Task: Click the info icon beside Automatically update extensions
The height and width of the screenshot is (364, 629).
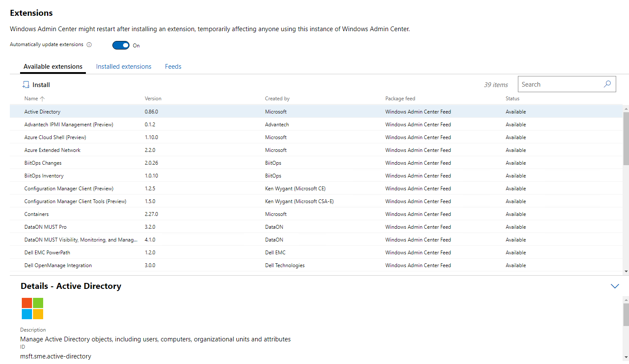Action: 89,44
